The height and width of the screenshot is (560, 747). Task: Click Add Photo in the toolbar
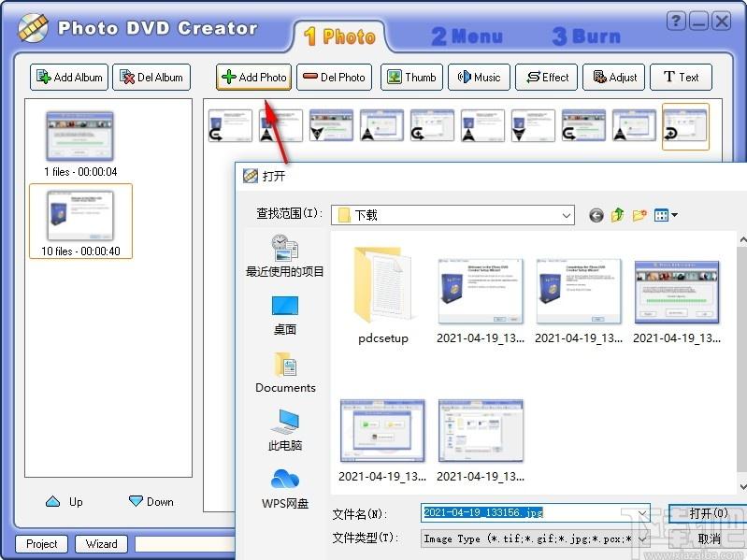point(253,78)
